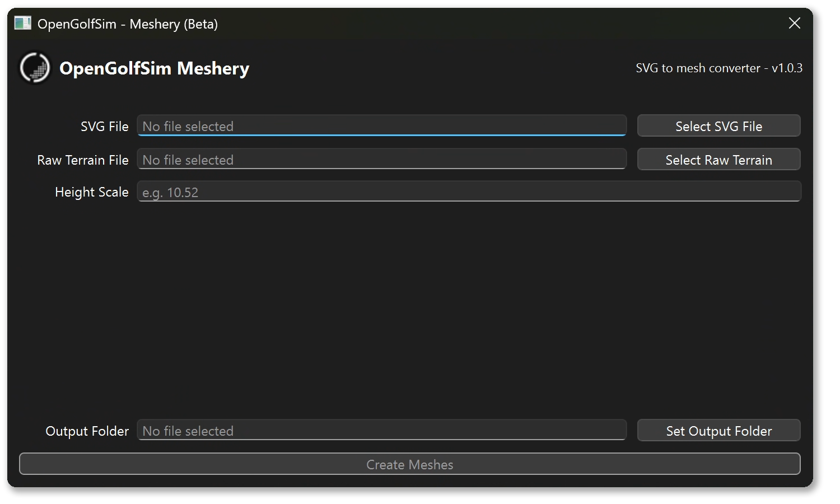Focus the Output Folder path field

[381, 431]
